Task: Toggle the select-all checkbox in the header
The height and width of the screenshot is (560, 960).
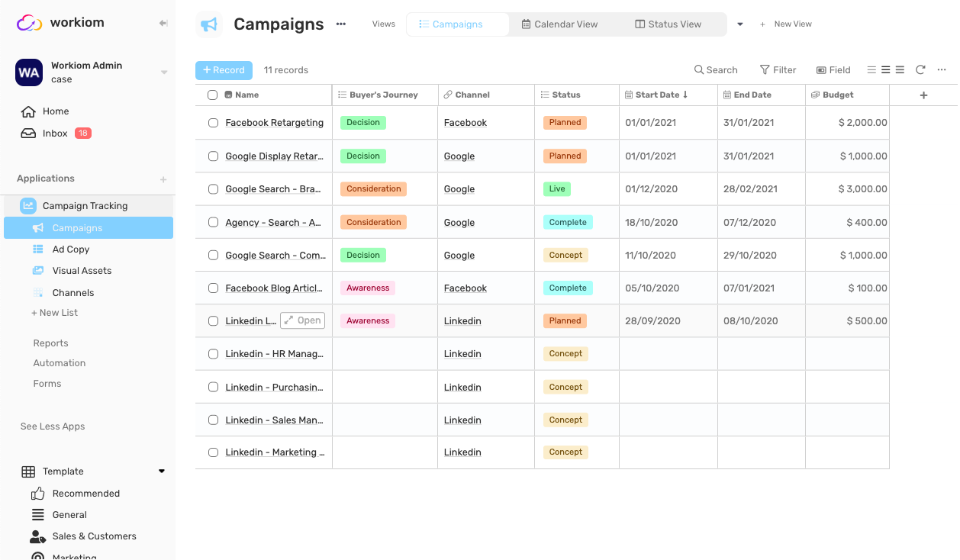Action: (211, 94)
